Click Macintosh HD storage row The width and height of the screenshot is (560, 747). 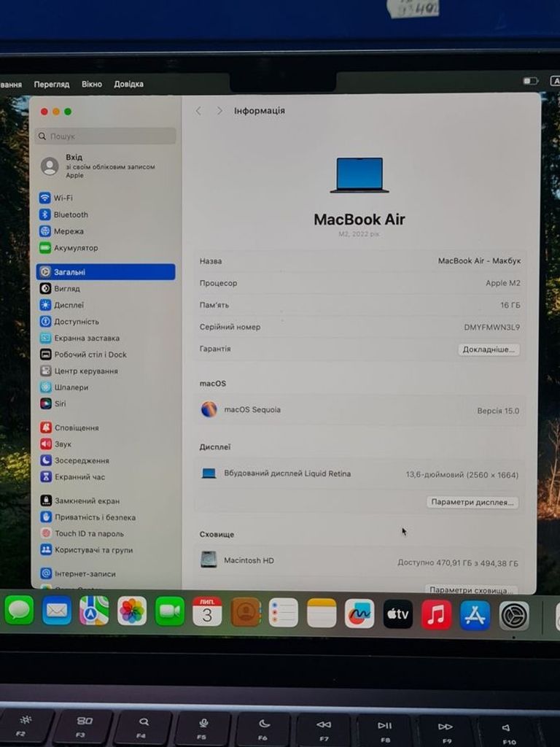[x=360, y=561]
